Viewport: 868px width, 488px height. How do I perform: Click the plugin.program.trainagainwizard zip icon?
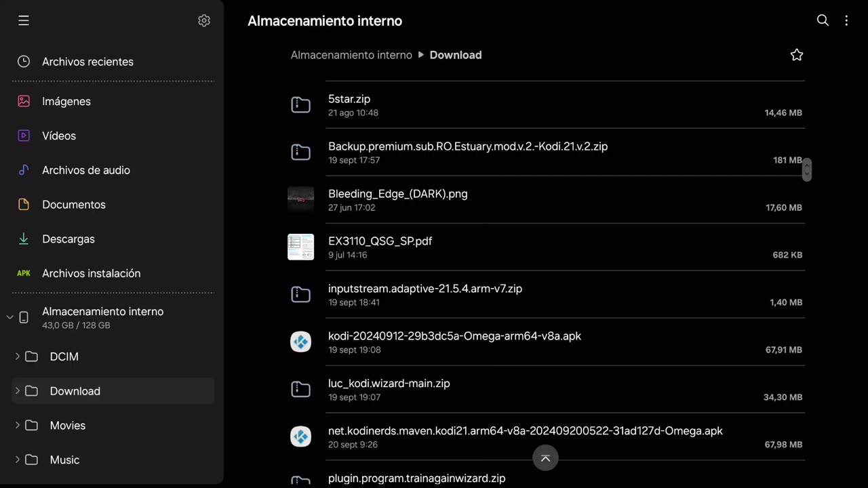(300, 481)
